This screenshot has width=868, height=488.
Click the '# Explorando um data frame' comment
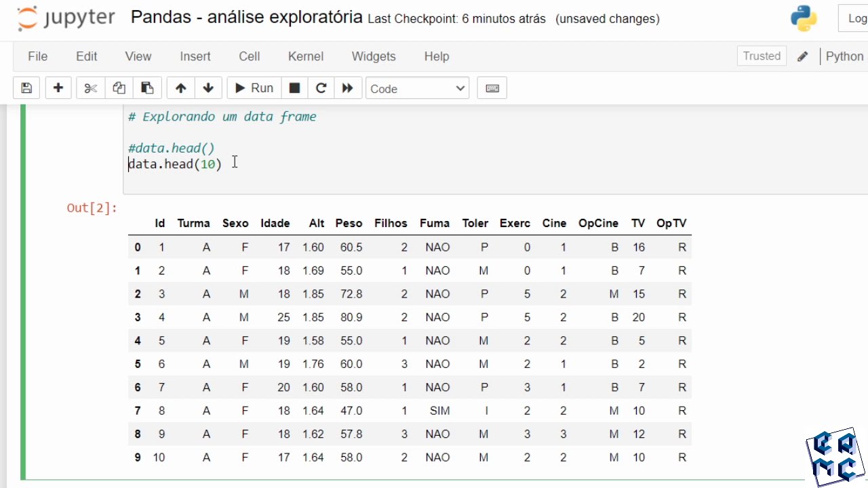click(x=222, y=117)
